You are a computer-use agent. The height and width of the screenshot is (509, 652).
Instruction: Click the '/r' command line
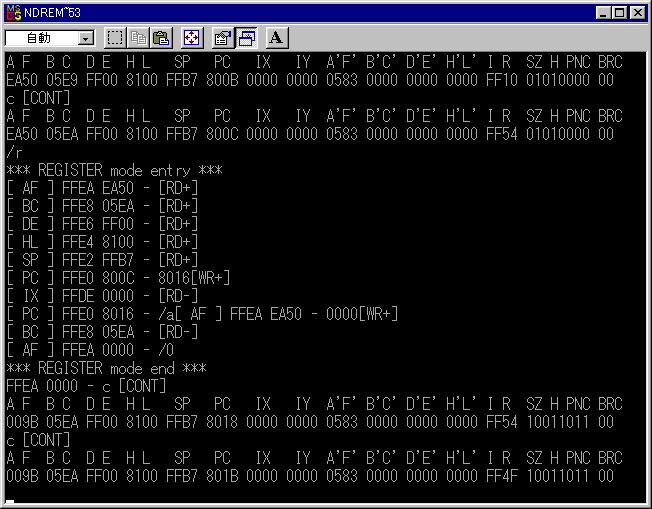pyautogui.click(x=14, y=153)
